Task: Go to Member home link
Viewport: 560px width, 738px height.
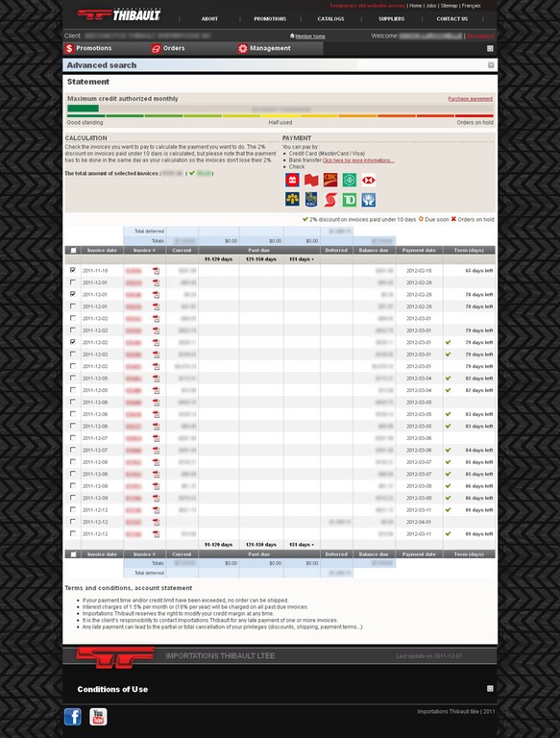Action: point(307,37)
